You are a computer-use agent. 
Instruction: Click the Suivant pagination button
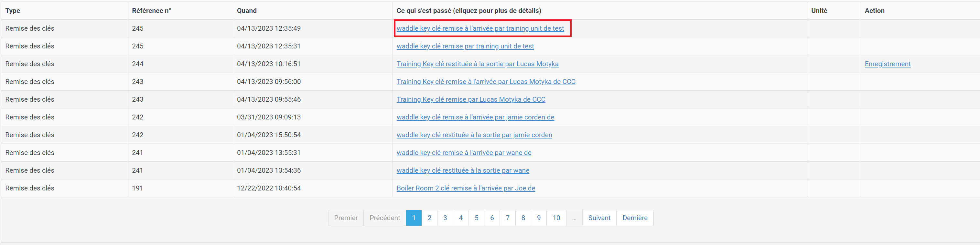tap(599, 218)
